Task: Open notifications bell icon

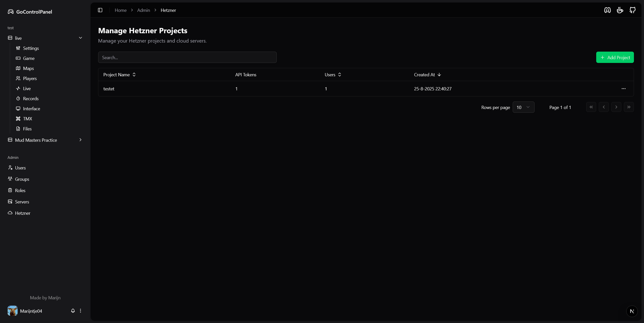Action: pos(73,311)
